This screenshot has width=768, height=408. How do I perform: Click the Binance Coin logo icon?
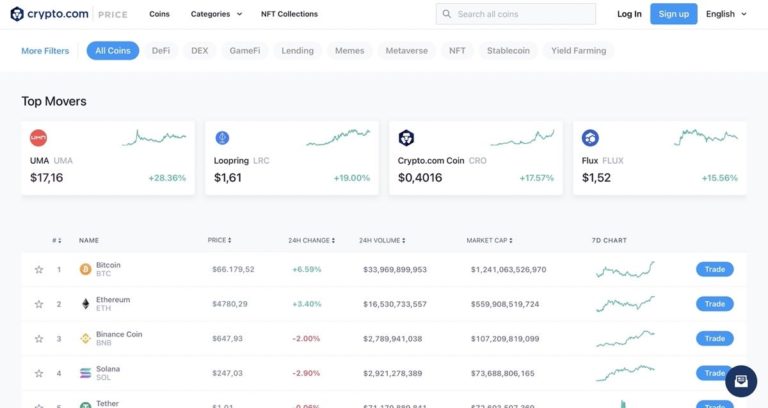85,338
